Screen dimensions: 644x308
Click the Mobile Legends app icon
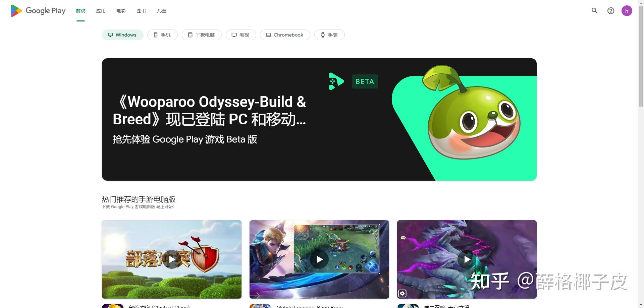click(x=260, y=306)
